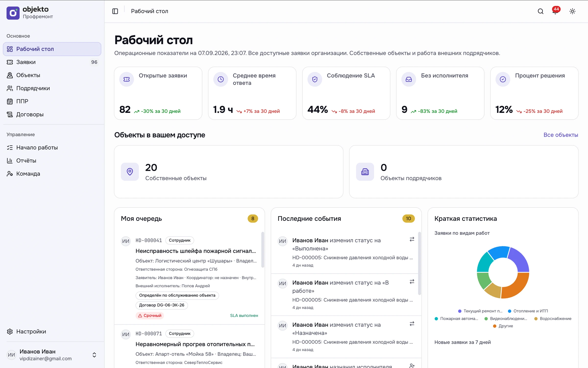The image size is (588, 368).
Task: Follow the Все объекты link
Action: [561, 135]
